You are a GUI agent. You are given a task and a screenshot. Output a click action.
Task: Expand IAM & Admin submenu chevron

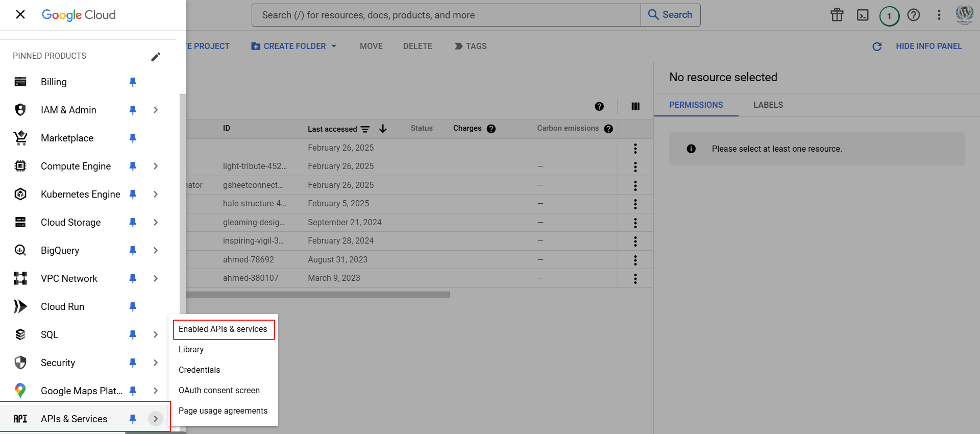pos(156,110)
